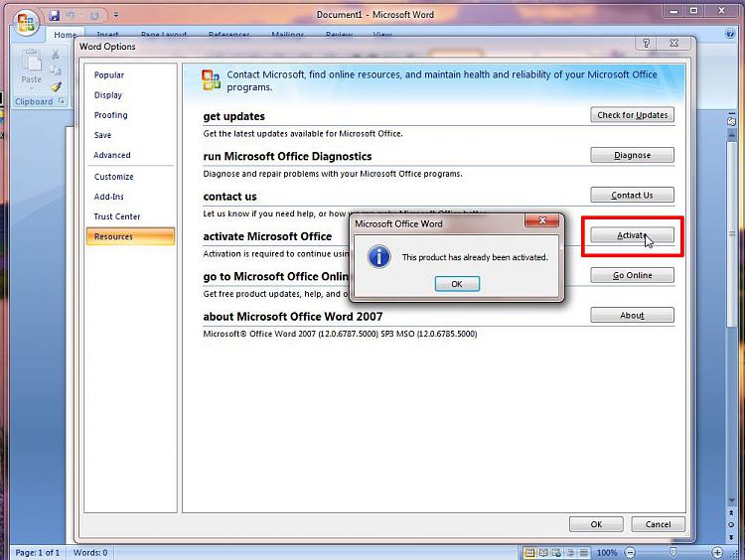Click 'Page: 1 of 1' in status bar
Viewport: 745px width, 560px height.
[x=37, y=553]
